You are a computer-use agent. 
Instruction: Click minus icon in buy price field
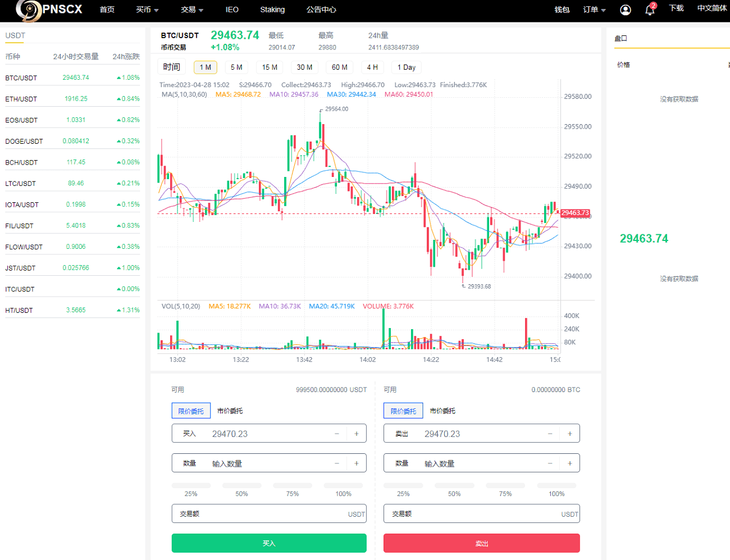click(x=336, y=434)
